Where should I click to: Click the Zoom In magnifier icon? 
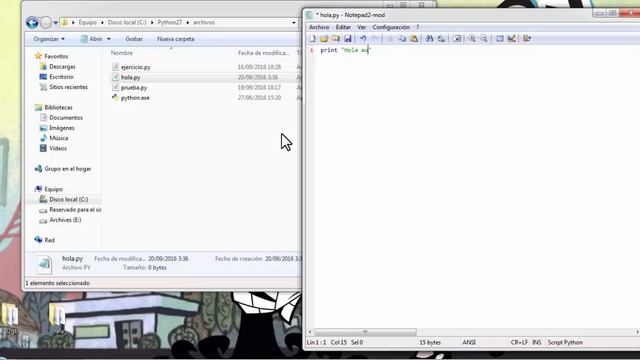[472, 39]
